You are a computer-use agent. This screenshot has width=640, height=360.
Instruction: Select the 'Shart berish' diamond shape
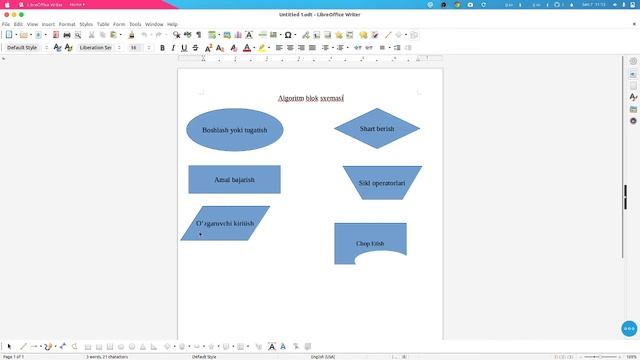click(x=377, y=129)
